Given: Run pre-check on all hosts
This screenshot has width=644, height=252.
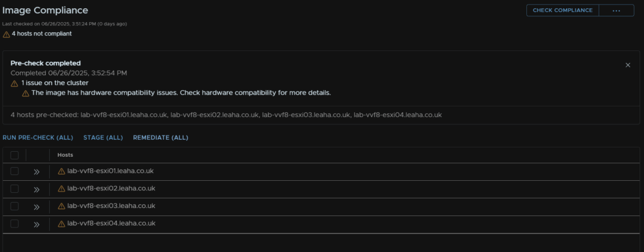Looking at the screenshot, I should pos(38,137).
